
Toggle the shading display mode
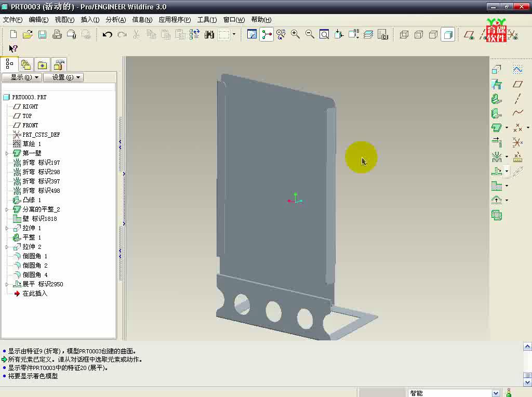pyautogui.click(x=448, y=34)
